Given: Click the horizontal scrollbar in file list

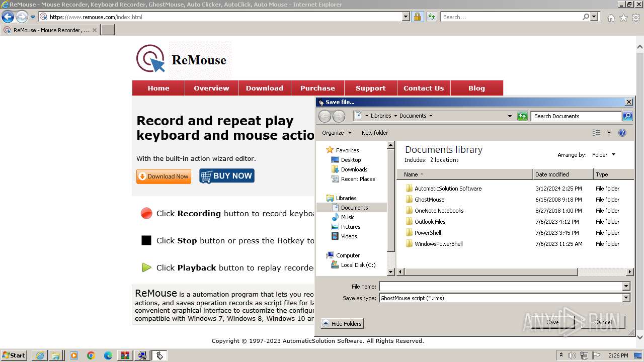Looking at the screenshot, I should tap(491, 272).
